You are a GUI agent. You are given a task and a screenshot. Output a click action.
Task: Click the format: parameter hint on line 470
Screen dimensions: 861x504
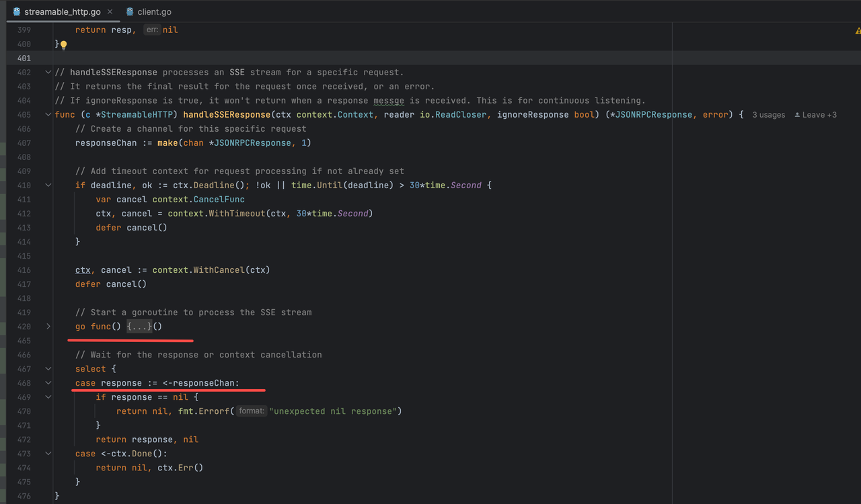(x=252, y=411)
